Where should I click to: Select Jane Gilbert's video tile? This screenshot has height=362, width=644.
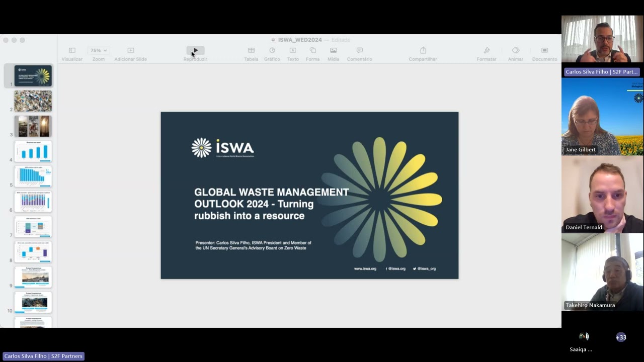point(602,117)
